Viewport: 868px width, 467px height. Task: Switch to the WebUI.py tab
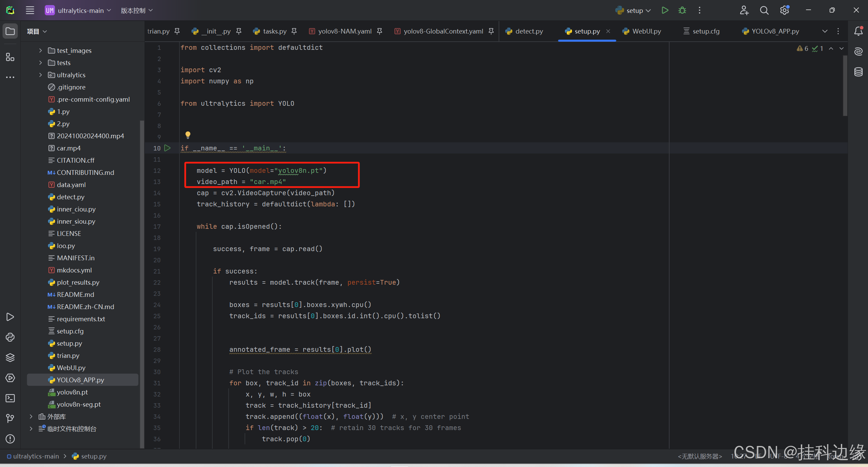pos(646,31)
